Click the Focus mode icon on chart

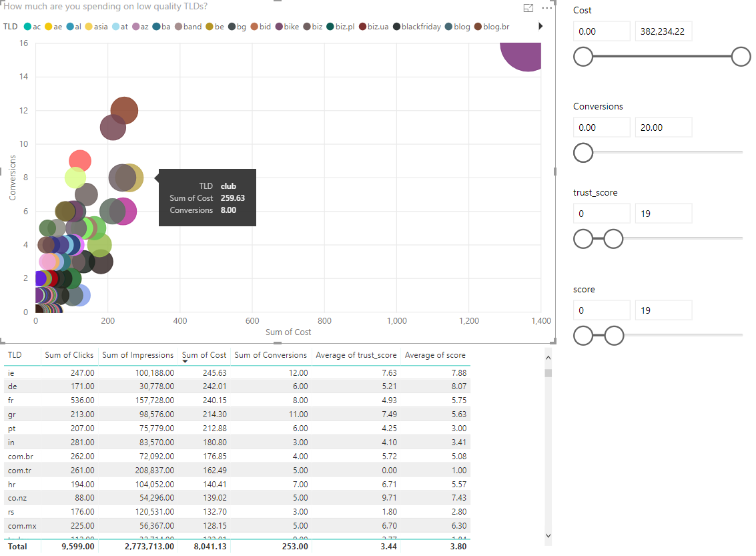528,8
